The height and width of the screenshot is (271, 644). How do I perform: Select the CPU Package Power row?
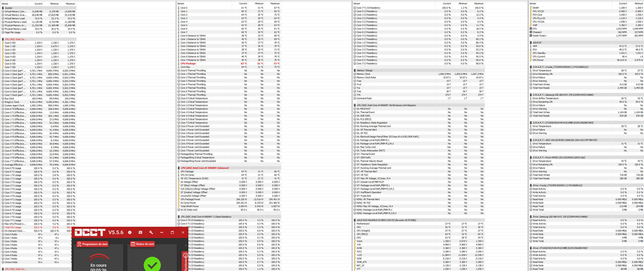(x=190, y=200)
